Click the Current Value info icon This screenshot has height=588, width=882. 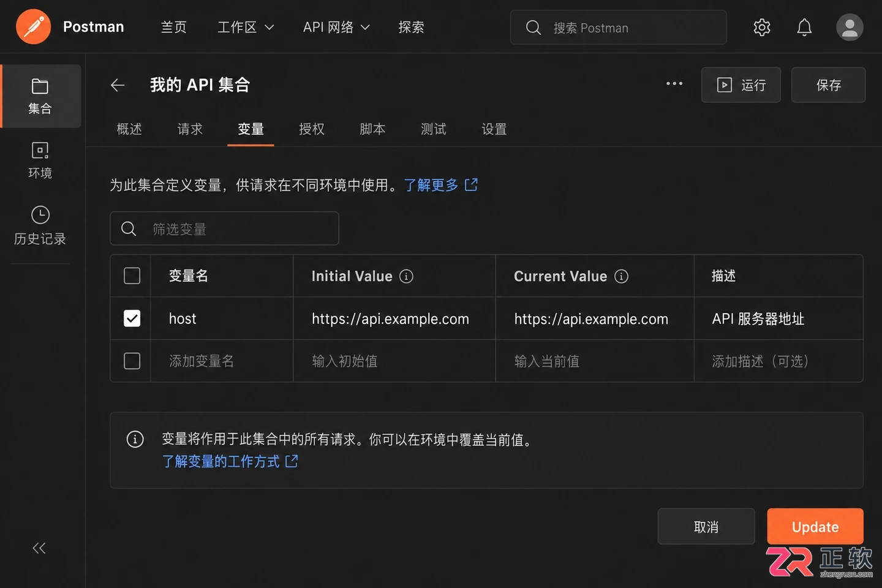pyautogui.click(x=621, y=276)
